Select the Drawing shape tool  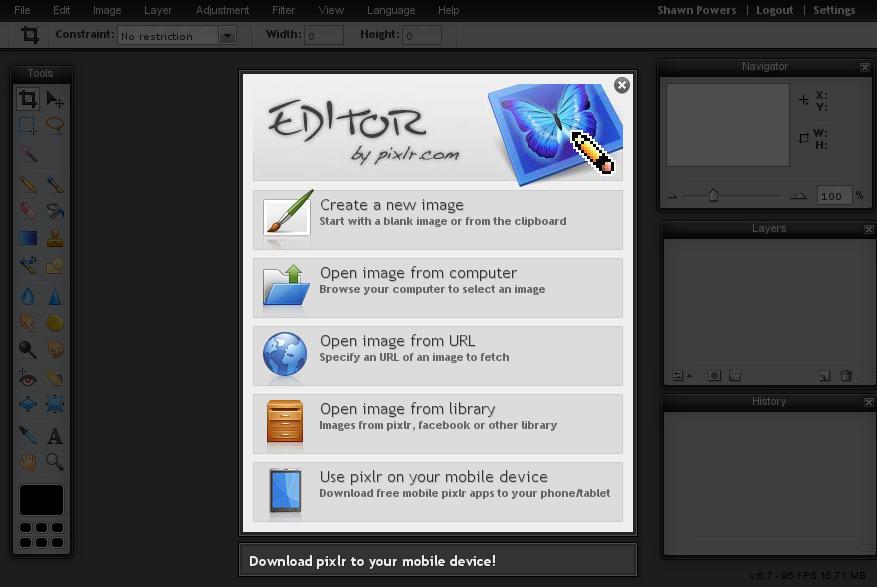point(55,265)
